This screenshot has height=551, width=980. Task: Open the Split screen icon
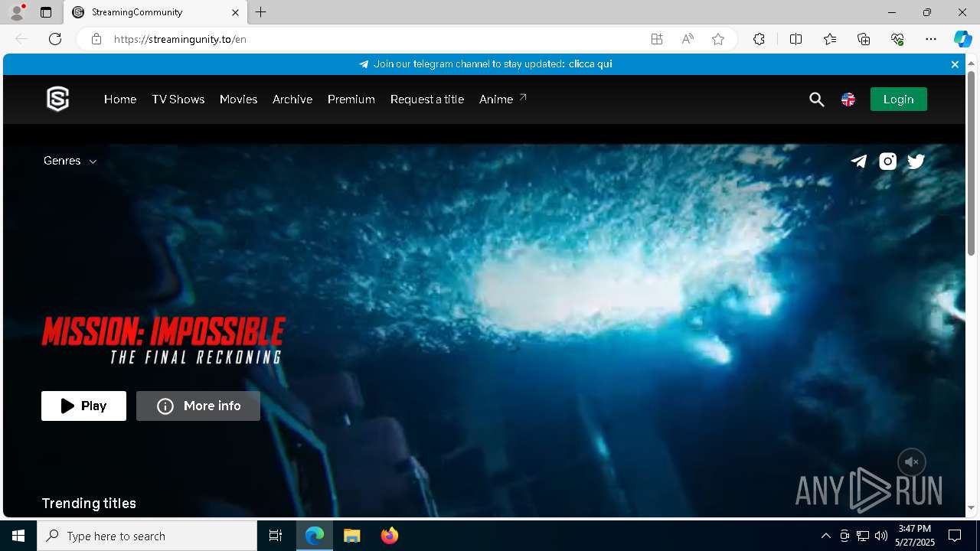(x=795, y=39)
